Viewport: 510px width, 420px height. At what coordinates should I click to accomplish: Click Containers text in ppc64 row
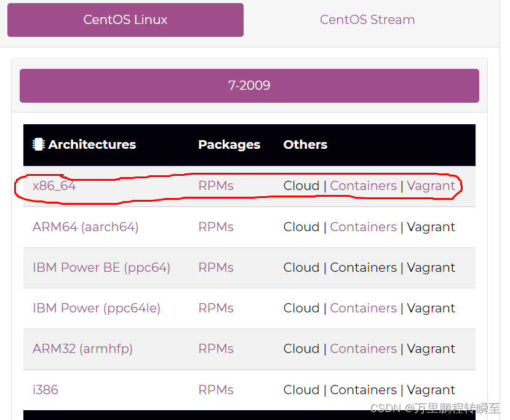click(x=364, y=267)
